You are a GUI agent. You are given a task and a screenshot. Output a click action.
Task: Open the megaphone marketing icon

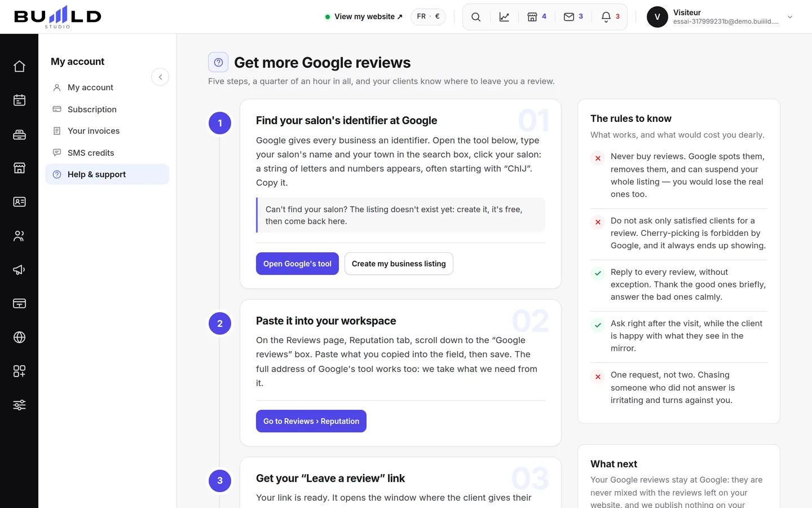click(19, 270)
